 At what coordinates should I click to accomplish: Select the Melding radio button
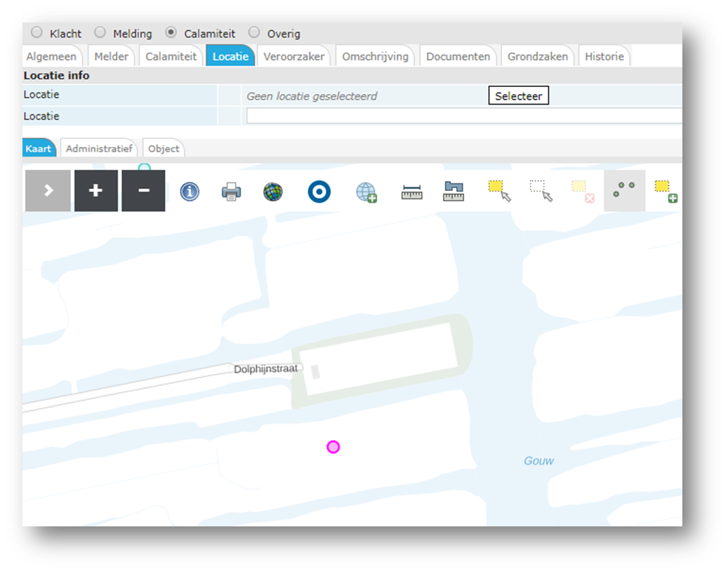click(100, 32)
